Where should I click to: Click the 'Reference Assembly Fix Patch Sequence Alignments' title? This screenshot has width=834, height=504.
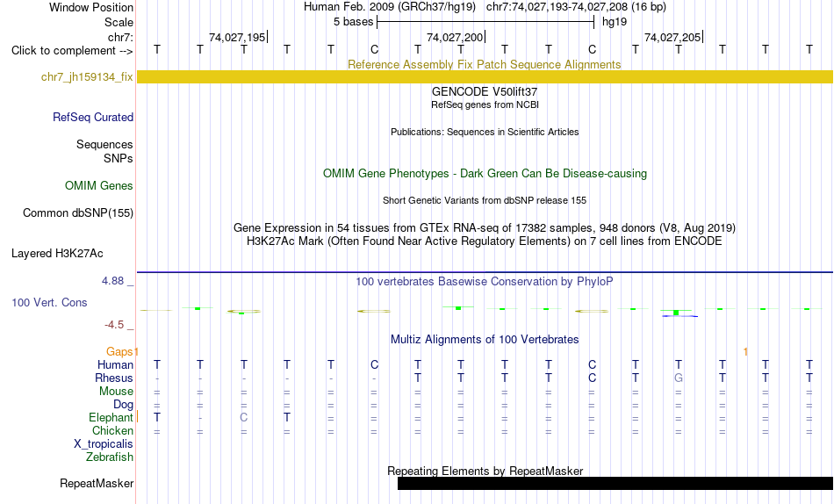coord(484,64)
